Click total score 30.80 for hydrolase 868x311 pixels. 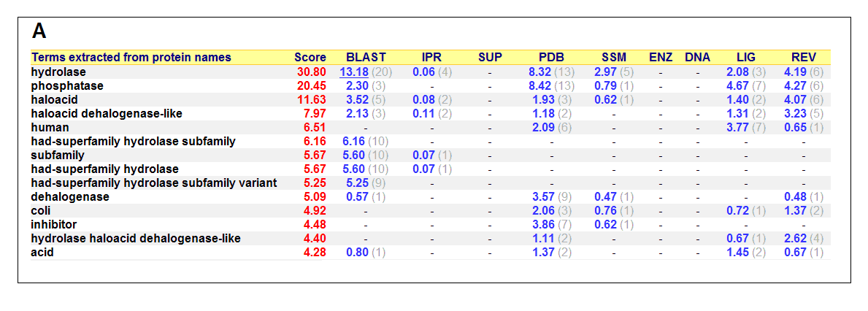coord(312,72)
